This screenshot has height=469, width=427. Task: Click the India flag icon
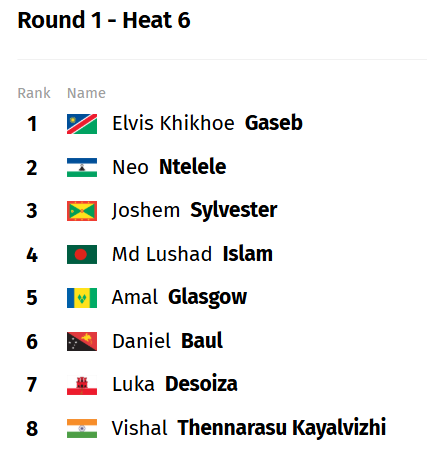(82, 428)
